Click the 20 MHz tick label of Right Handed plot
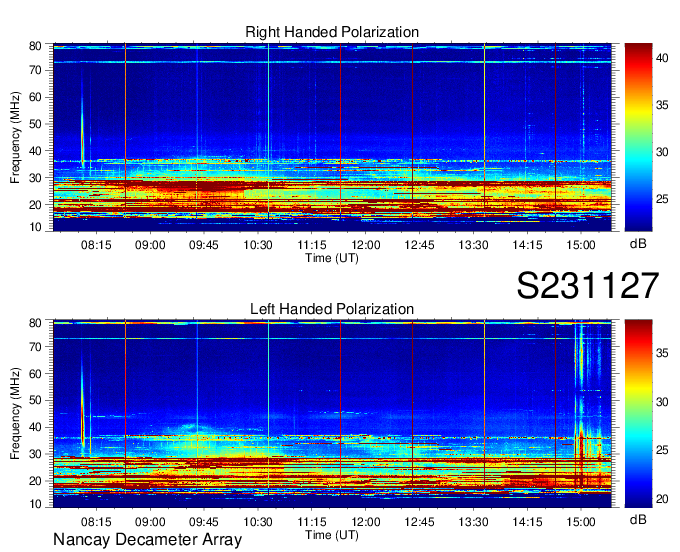 [35, 205]
